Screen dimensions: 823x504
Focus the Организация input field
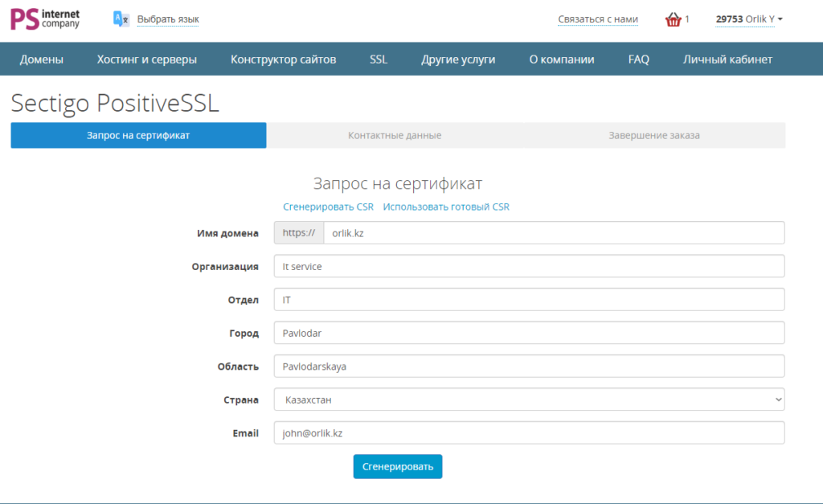(x=529, y=266)
